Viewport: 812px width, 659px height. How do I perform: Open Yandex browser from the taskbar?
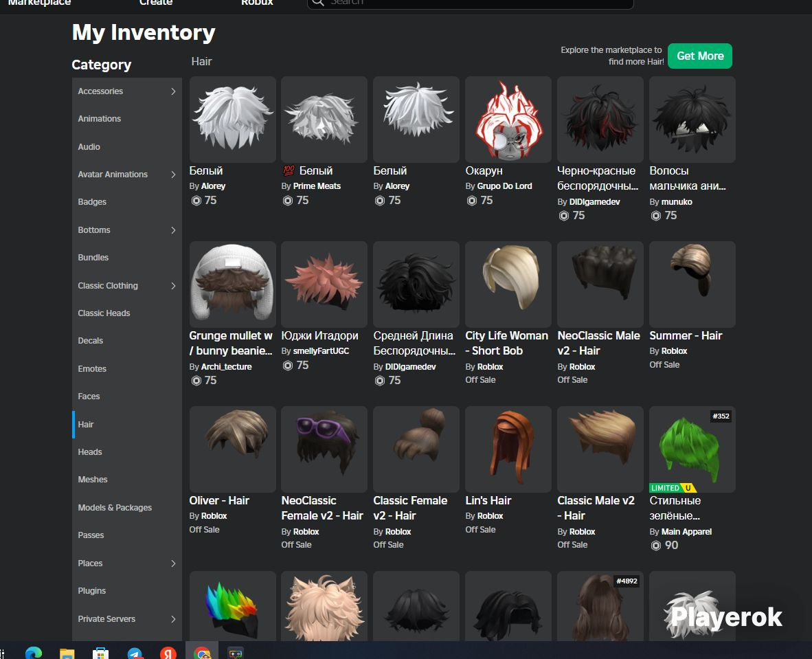pos(168,653)
